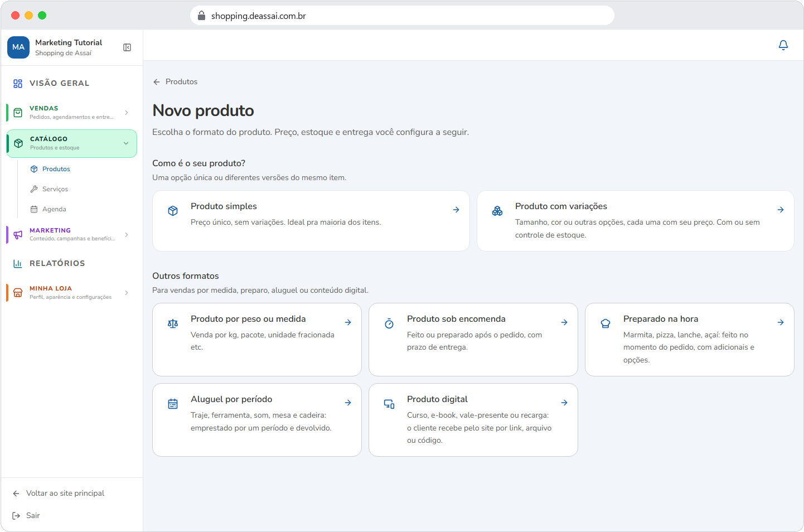Screen dimensions: 804x532
Task: Go to Visão Geral
Action: [60, 83]
